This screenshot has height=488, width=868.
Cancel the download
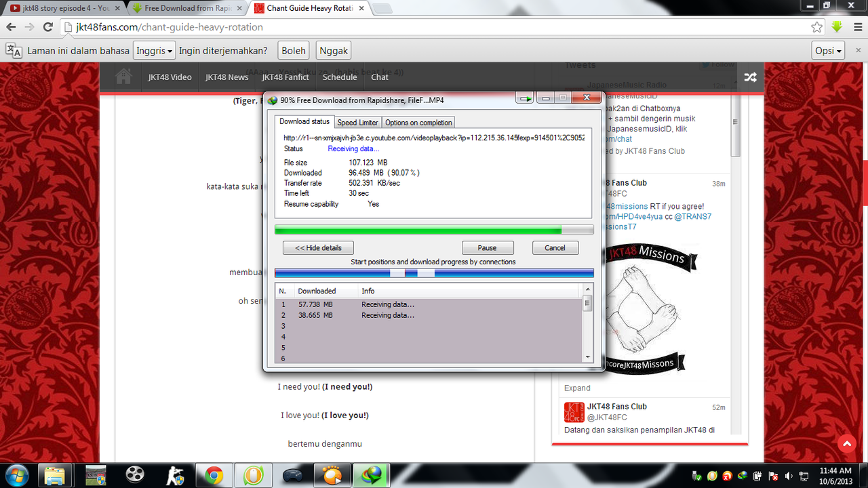(x=555, y=247)
